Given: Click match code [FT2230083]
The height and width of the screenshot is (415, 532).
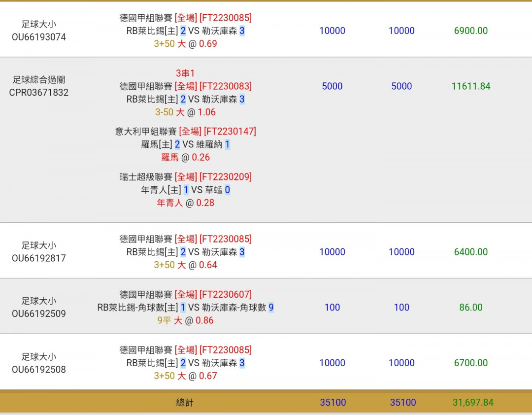Looking at the screenshot, I should pyautogui.click(x=226, y=86).
